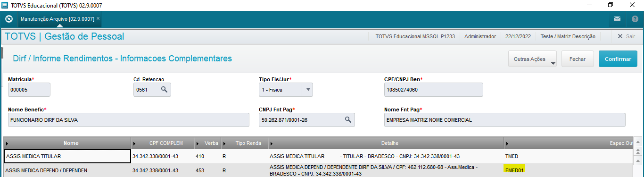Click the CPF/CNPJ Ben input field
Image resolution: width=644 pixels, height=177 pixels.
click(x=434, y=90)
